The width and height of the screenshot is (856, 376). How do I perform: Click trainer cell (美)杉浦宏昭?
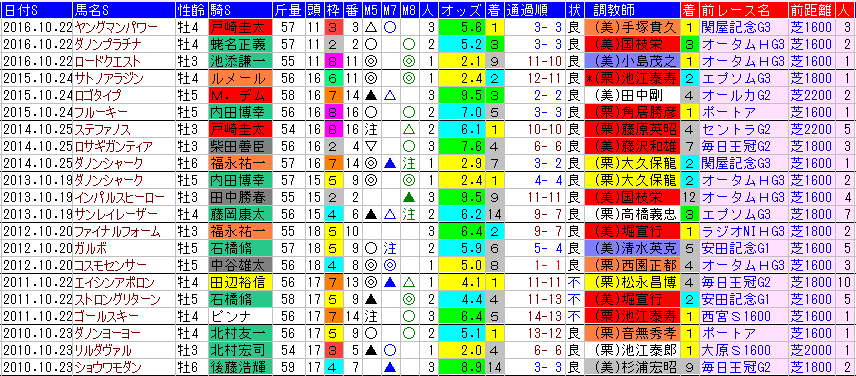(632, 368)
